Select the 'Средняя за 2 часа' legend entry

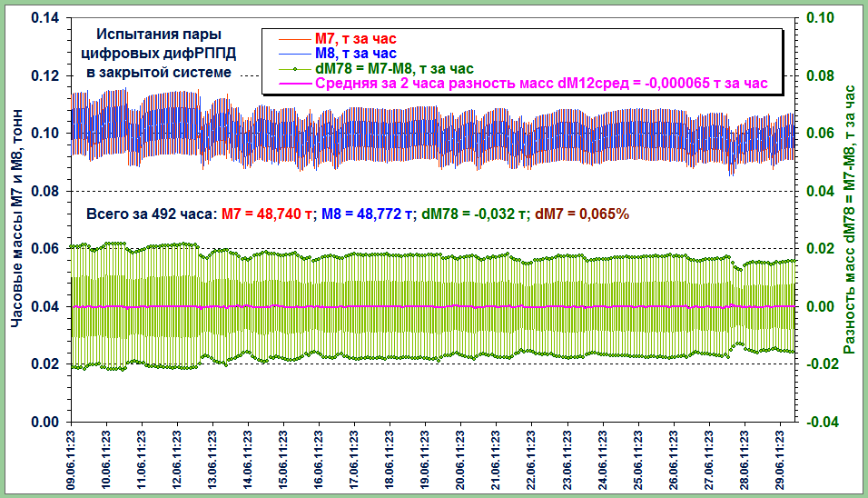[541, 83]
